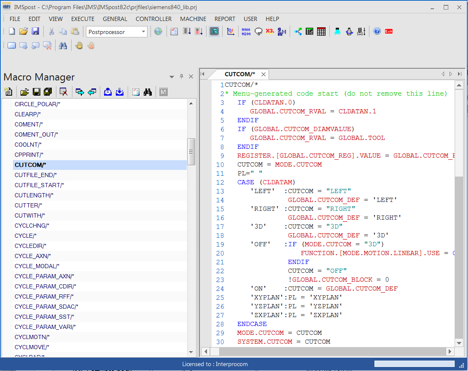Open the HELP menu
This screenshot has height=371, width=468.
click(272, 19)
